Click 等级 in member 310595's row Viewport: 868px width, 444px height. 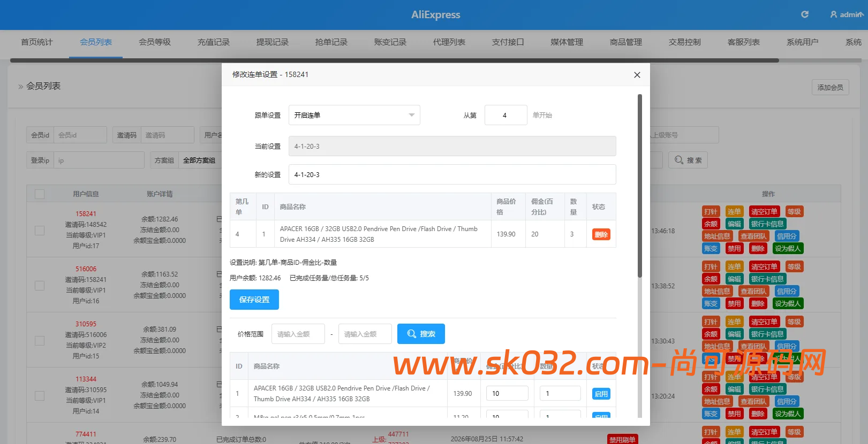click(794, 321)
